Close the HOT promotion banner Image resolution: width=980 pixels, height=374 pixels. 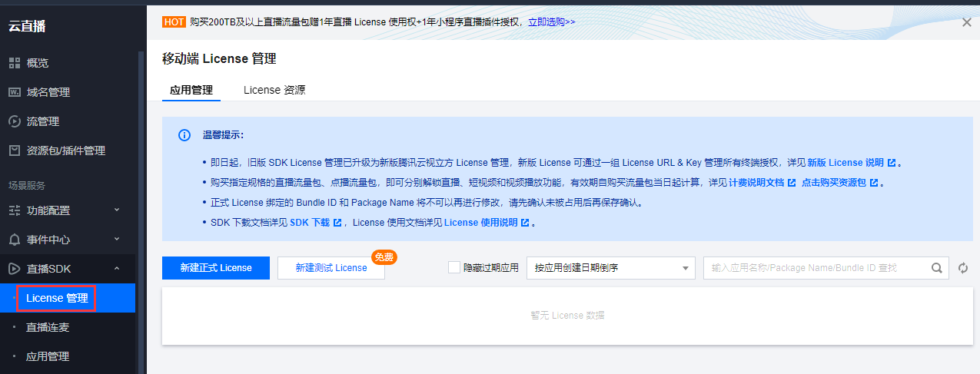click(x=967, y=22)
